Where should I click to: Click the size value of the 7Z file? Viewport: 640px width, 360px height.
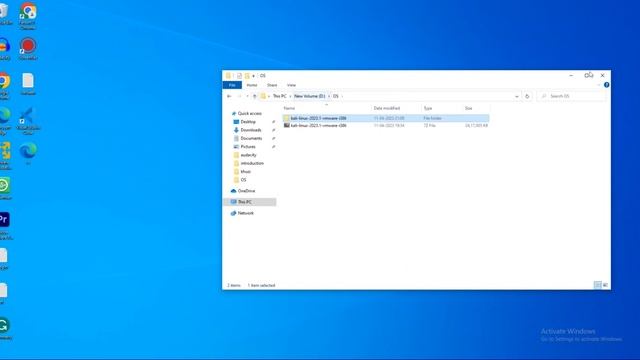click(x=476, y=126)
